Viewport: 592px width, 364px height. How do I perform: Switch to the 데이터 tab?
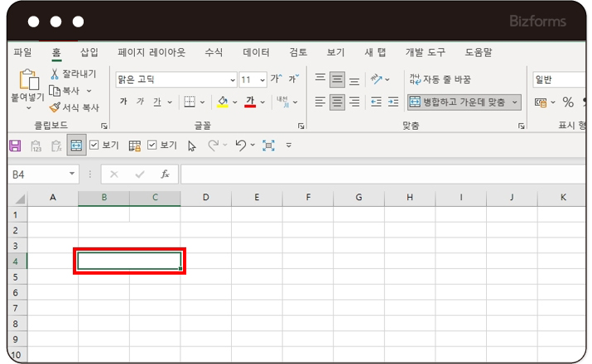(x=256, y=52)
